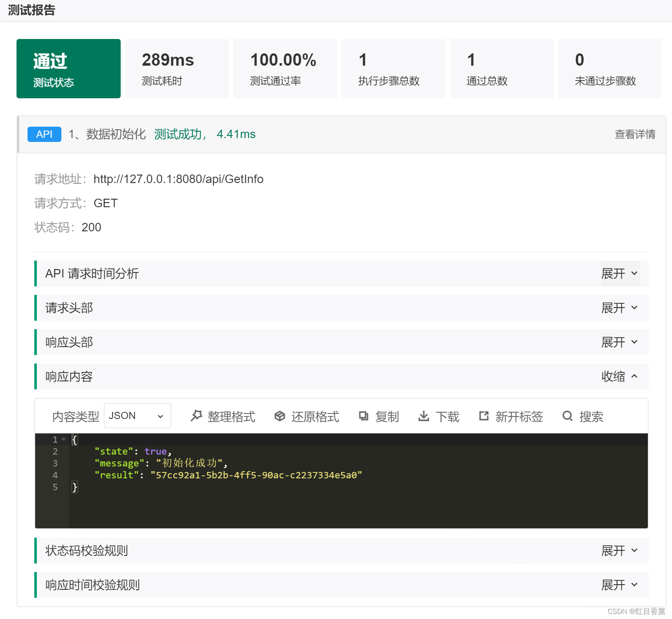Click the format-tidy pin icon
Image resolution: width=672 pixels, height=619 pixels.
tap(196, 416)
